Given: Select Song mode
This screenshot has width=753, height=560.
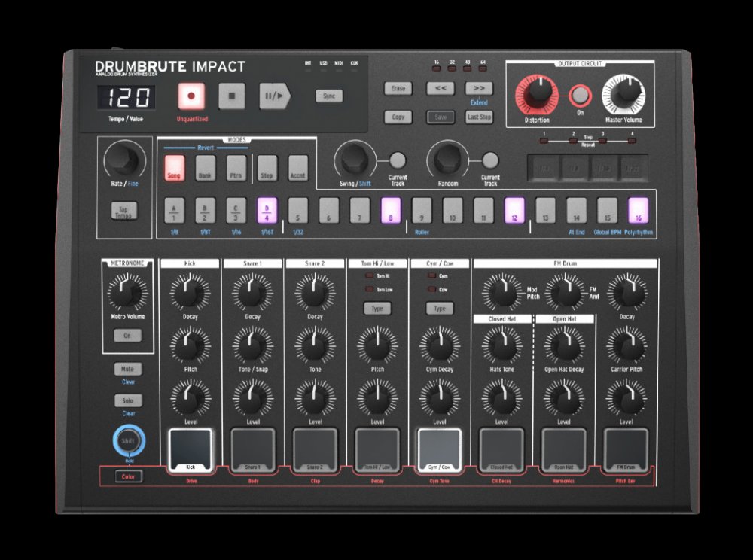Looking at the screenshot, I should (175, 165).
